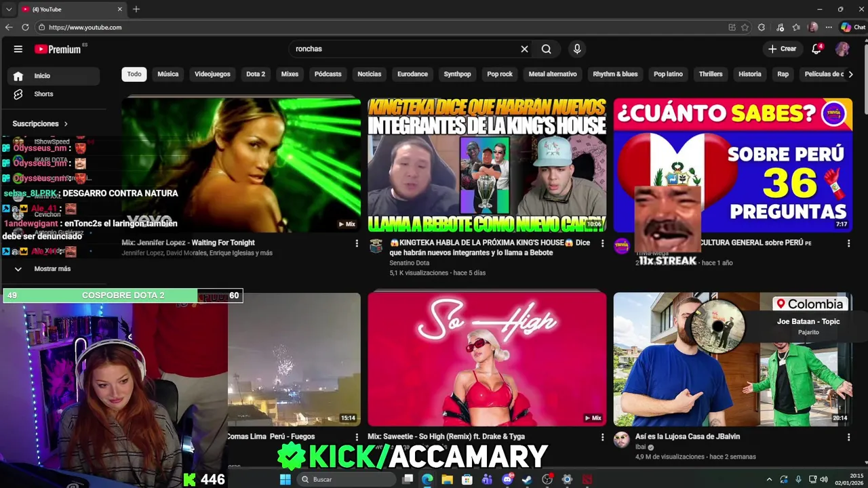Select the Dota 2 filter chip
This screenshot has height=488, width=868.
(256, 74)
